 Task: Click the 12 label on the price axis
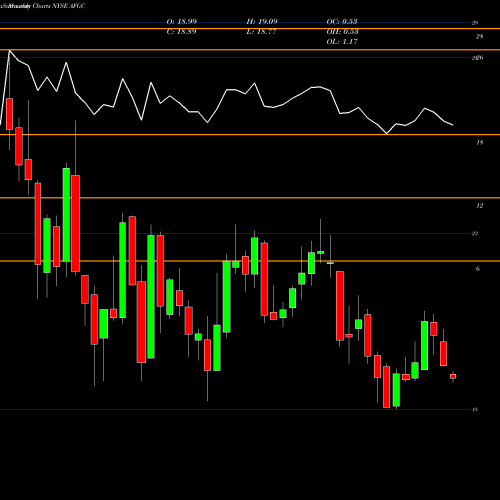coord(479,206)
